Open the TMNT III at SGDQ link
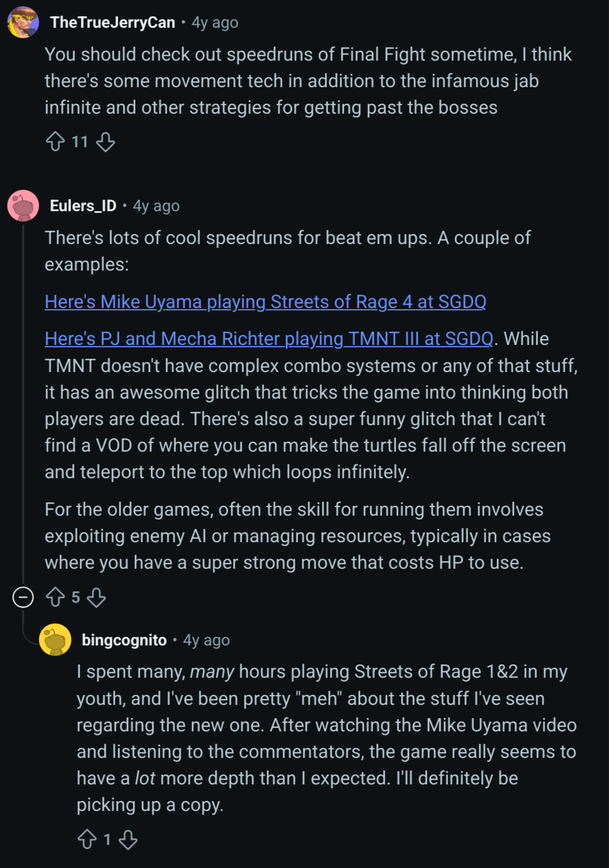This screenshot has height=868, width=609. coord(269,339)
